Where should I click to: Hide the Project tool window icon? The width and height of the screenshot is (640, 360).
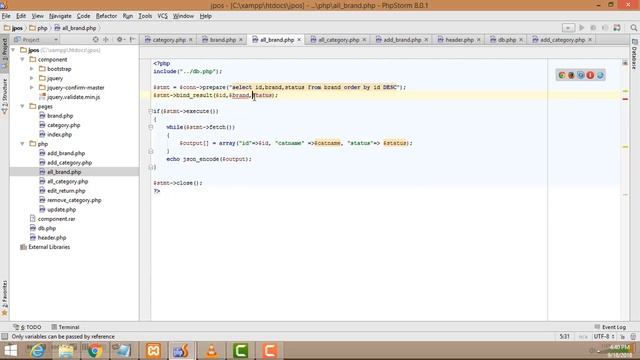[x=132, y=40]
